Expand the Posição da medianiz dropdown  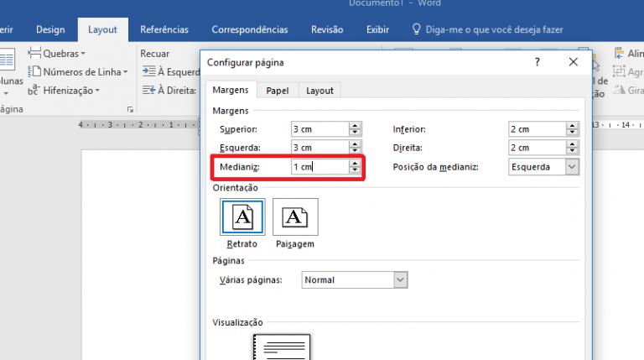pos(572,167)
